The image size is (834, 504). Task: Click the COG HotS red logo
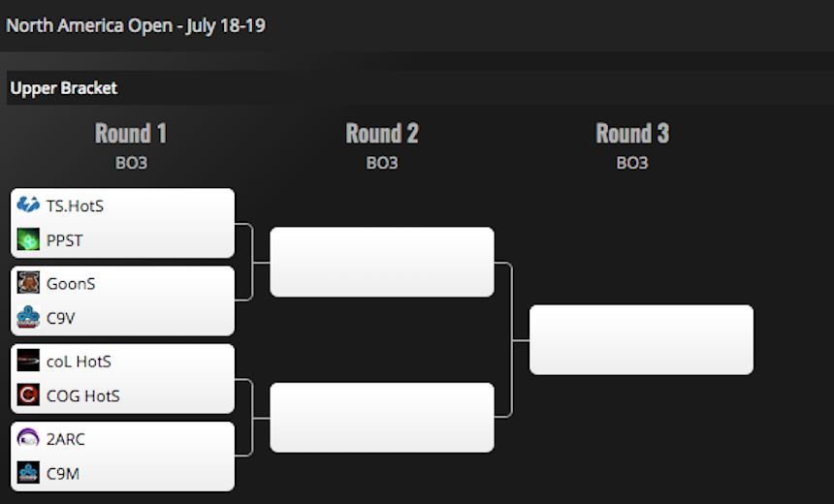(28, 394)
